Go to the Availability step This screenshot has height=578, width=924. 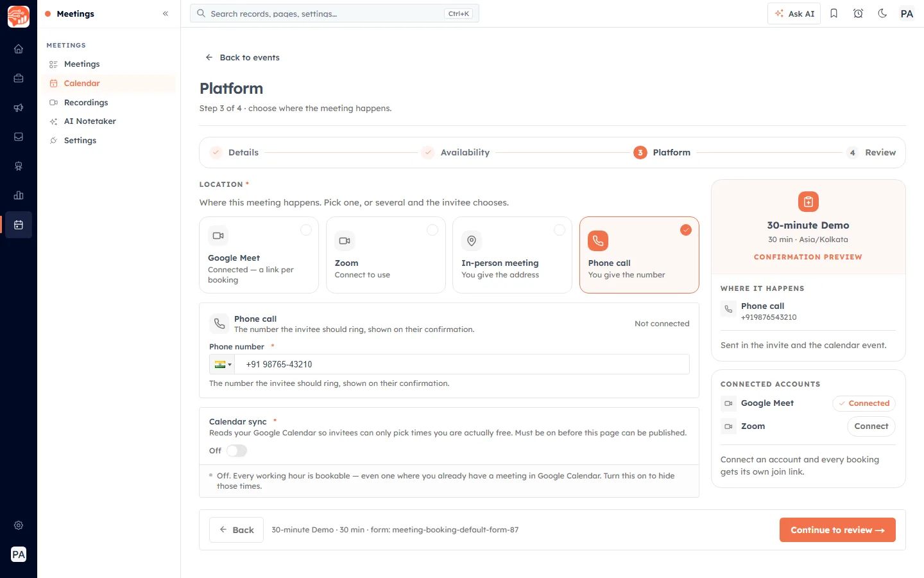point(456,153)
